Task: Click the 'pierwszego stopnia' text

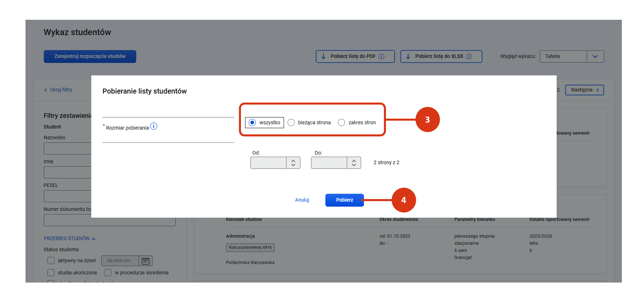Action: pyautogui.click(x=474, y=236)
